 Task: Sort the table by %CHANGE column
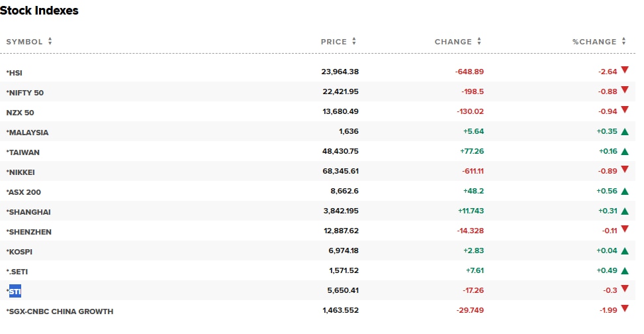(624, 42)
